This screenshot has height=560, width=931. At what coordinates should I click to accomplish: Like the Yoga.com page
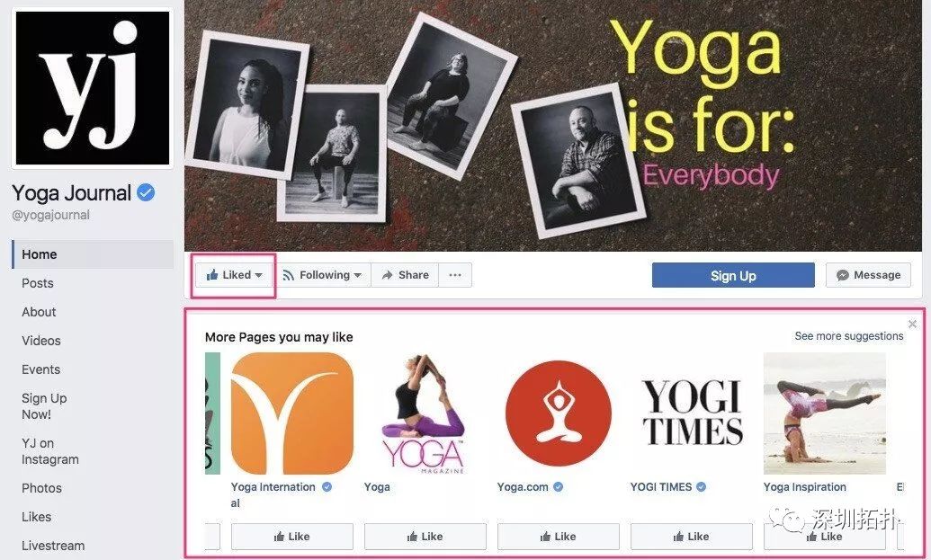click(x=558, y=537)
